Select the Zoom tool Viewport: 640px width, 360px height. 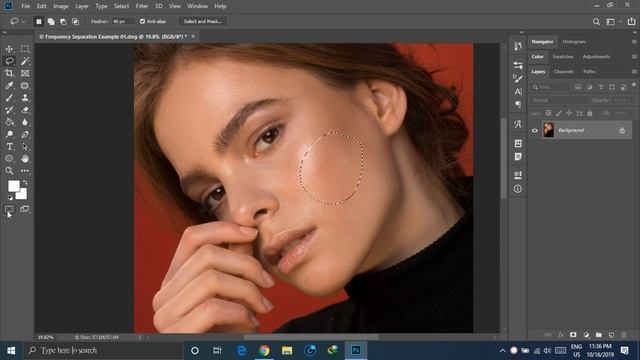9,171
